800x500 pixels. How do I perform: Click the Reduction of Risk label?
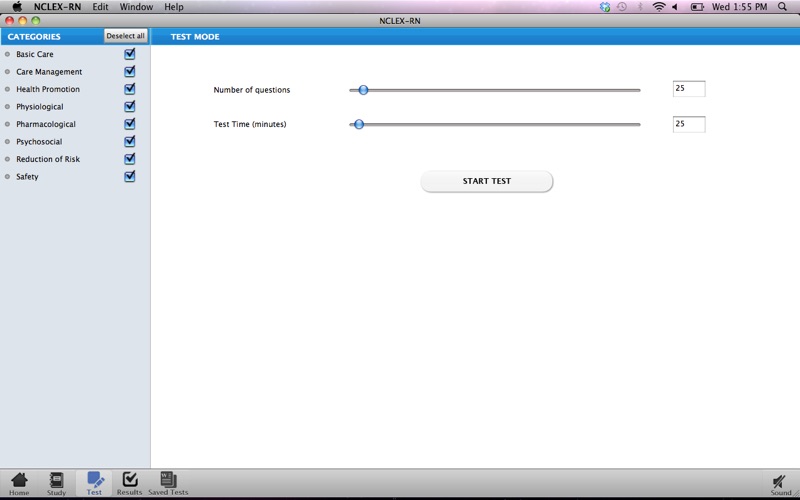coord(48,159)
